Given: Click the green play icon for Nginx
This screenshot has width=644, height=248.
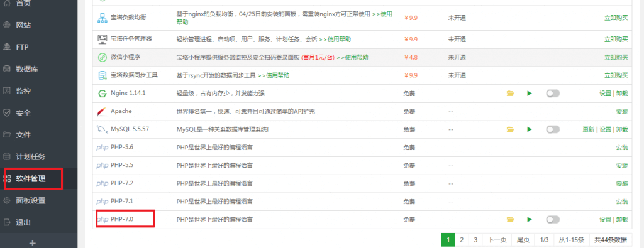Looking at the screenshot, I should [x=530, y=94].
